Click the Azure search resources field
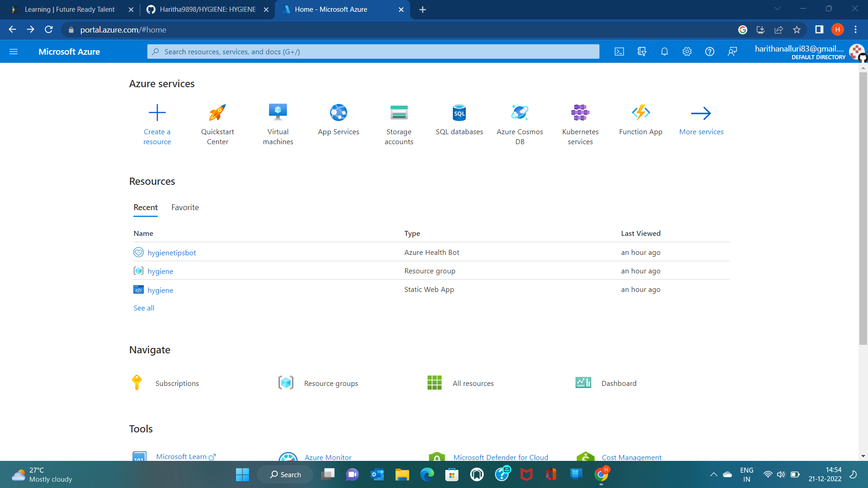 click(x=373, y=52)
